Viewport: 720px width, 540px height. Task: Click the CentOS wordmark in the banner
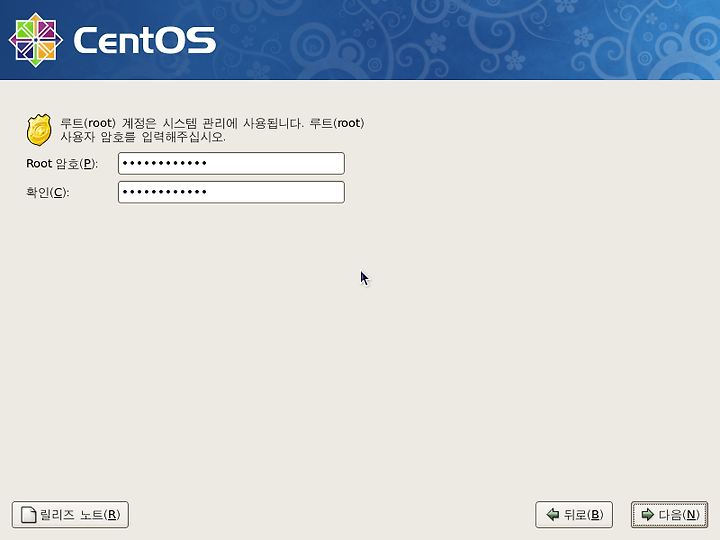click(144, 40)
